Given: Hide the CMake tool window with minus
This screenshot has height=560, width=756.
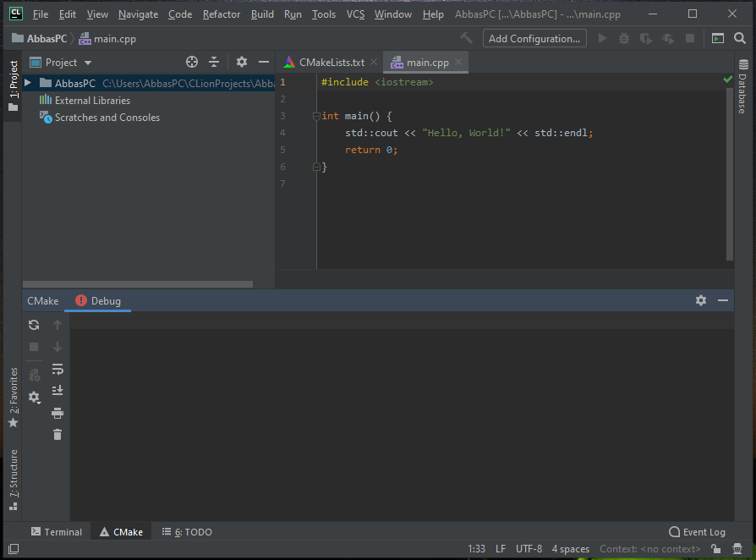Looking at the screenshot, I should point(723,300).
